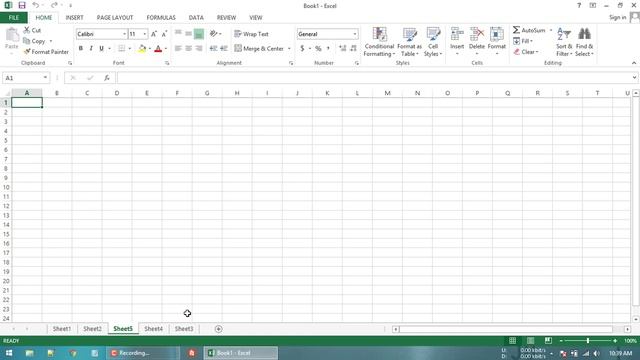Image resolution: width=640 pixels, height=360 pixels.
Task: Click the Cut scissors button
Action: pos(32,30)
